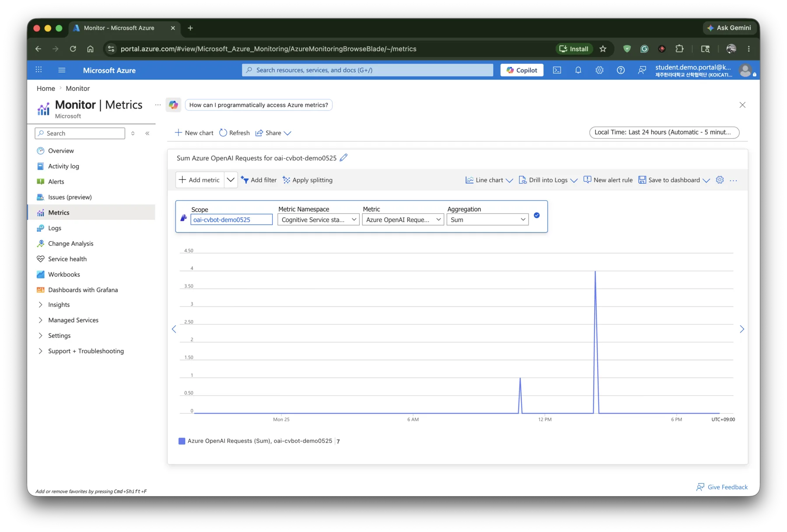Click the Scope field oai-cvbot-demo0525
The width and height of the screenshot is (787, 532).
coord(232,219)
